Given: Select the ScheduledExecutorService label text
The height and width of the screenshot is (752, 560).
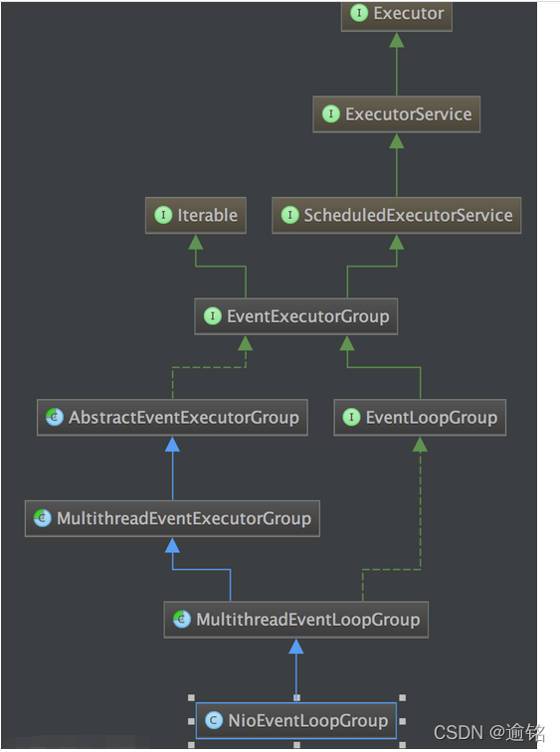Looking at the screenshot, I should [409, 215].
